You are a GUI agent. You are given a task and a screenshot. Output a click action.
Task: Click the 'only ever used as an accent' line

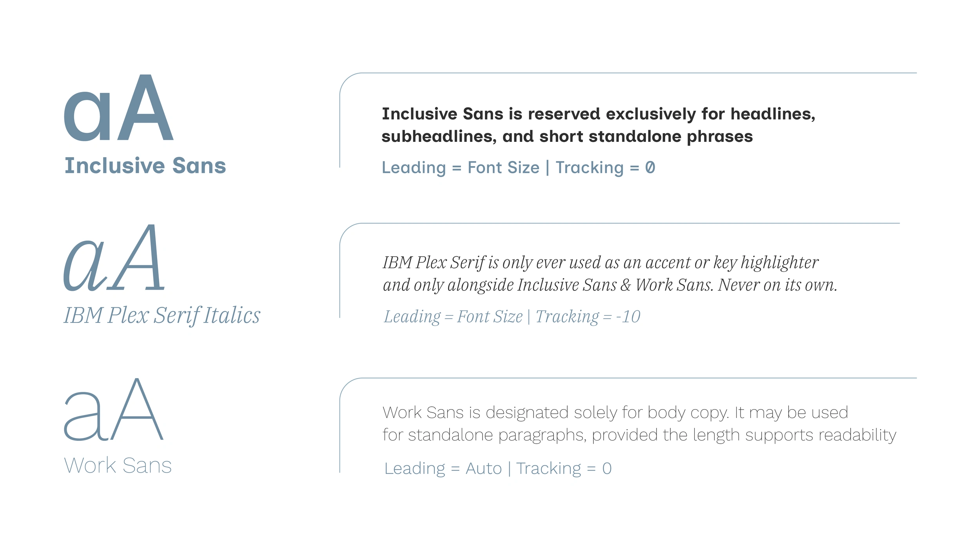pyautogui.click(x=600, y=263)
